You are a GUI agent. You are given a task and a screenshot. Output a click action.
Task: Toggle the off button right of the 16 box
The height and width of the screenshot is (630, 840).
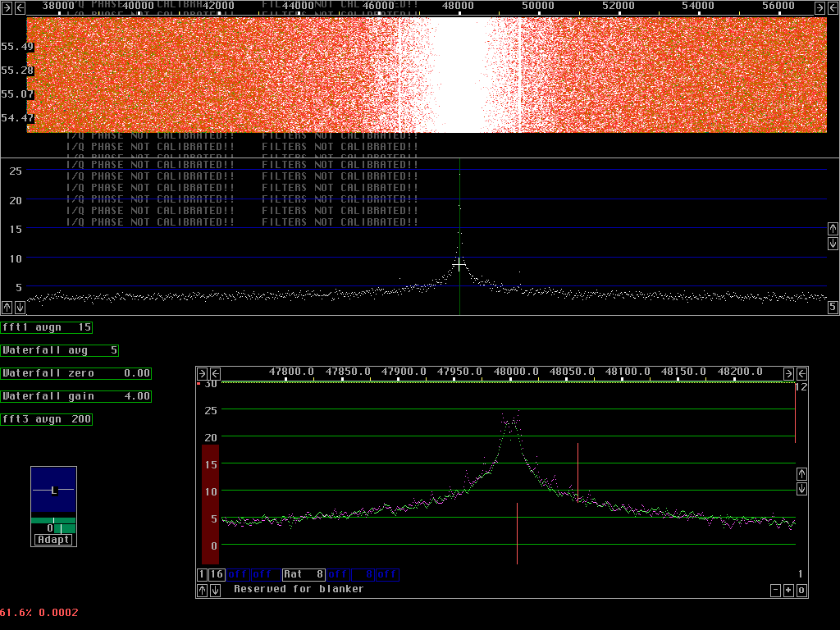238,575
